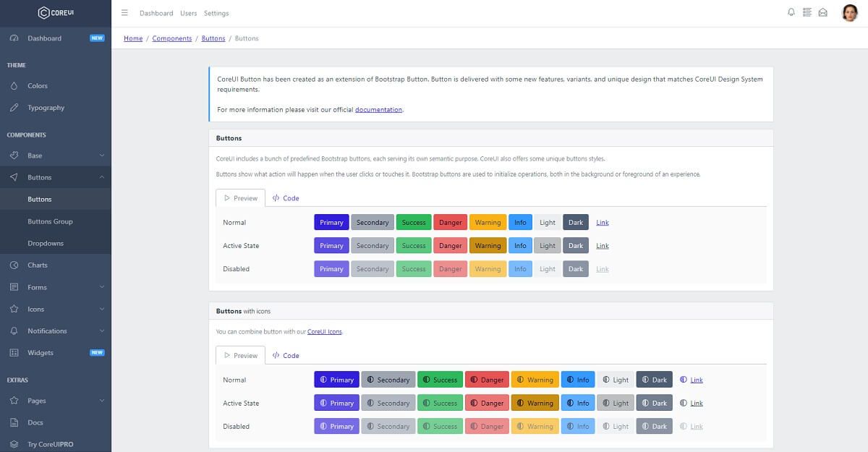Click the hamburger menu to collapse the sidebar
Screen dimensions: 868x452
[124, 12]
